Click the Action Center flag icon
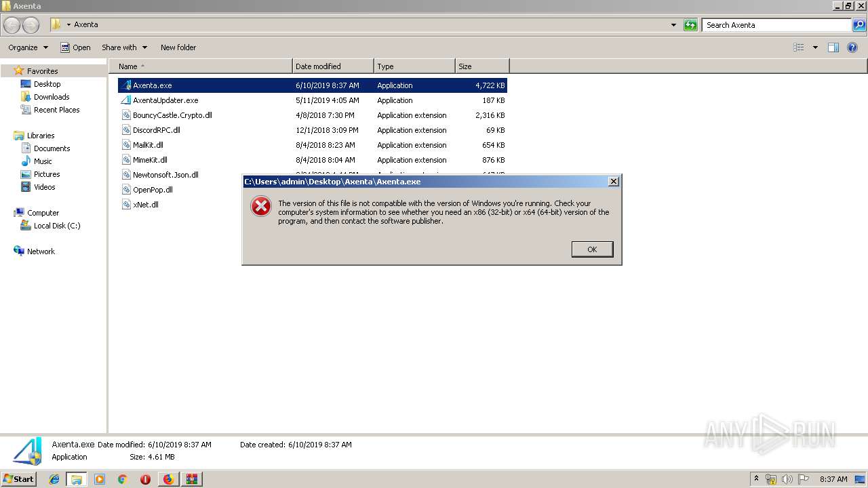868x488 pixels. click(804, 479)
